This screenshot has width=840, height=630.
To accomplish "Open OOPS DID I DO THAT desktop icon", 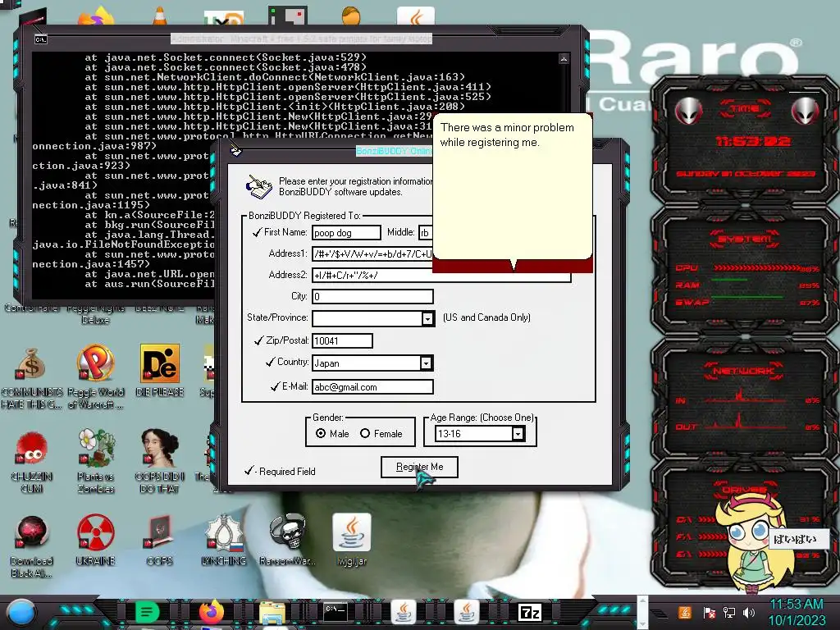I will [160, 462].
